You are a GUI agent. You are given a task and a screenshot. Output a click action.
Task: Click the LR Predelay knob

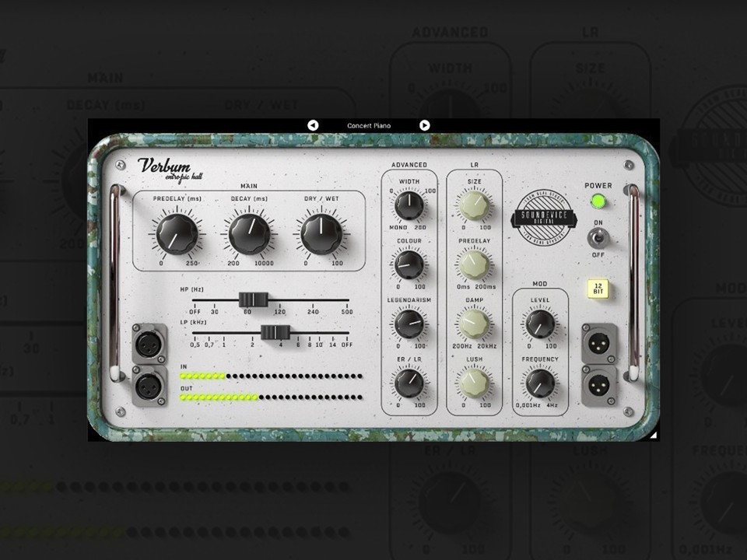(475, 264)
